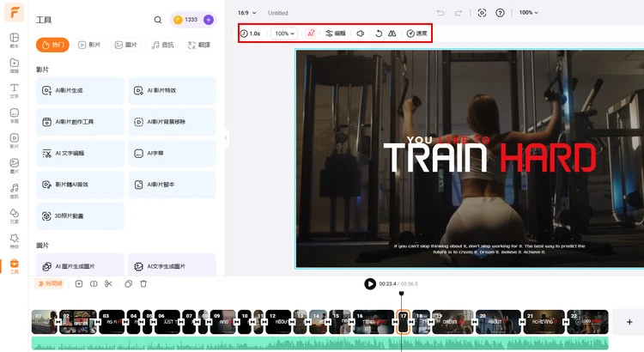Expand the clip 100% scale dropdown in toolbar

283,33
